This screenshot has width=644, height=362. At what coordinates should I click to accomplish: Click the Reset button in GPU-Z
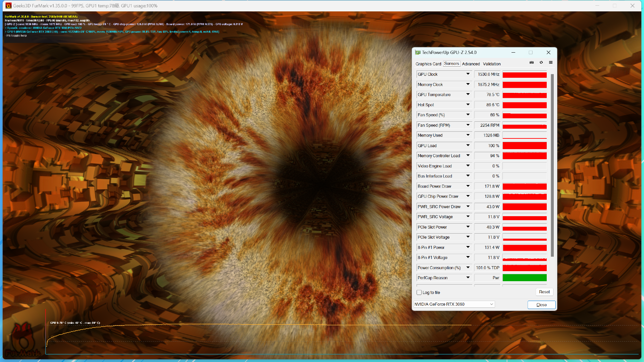coord(544,291)
